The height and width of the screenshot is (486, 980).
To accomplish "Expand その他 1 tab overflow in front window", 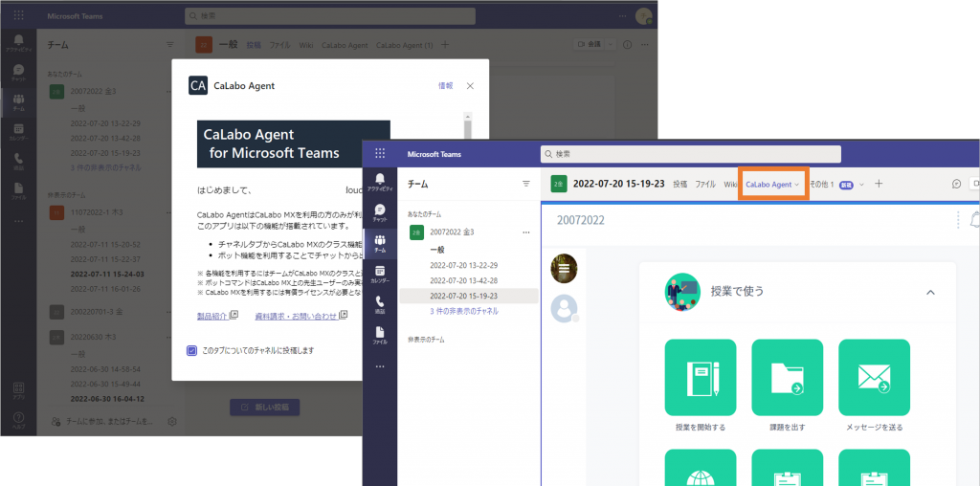I will click(836, 185).
